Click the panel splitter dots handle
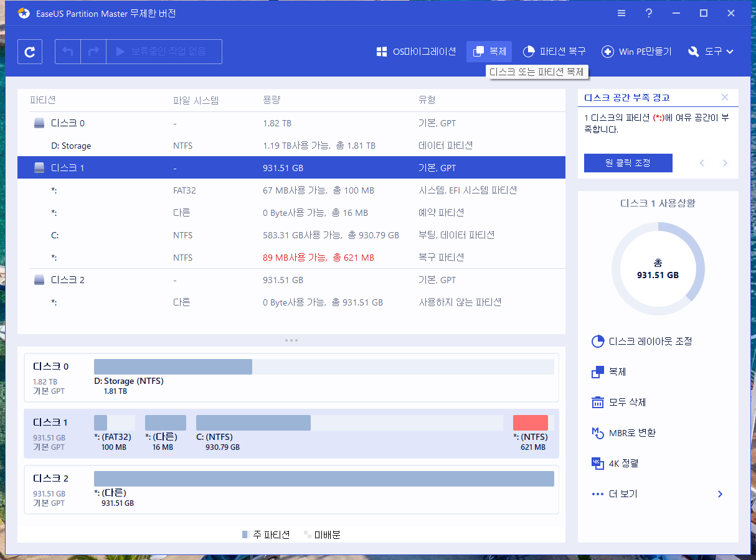 pos(291,340)
